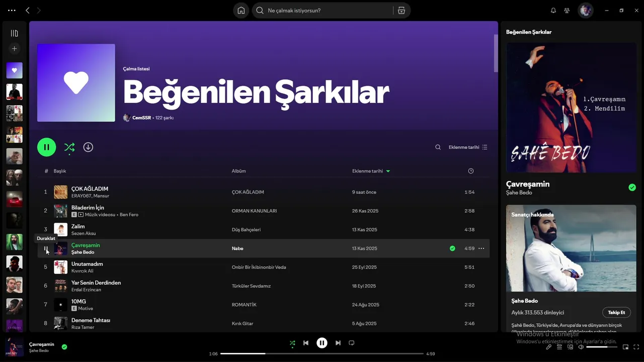Image resolution: width=644 pixels, height=362 pixels.
Task: Select the 10MG track title
Action: (x=78, y=302)
